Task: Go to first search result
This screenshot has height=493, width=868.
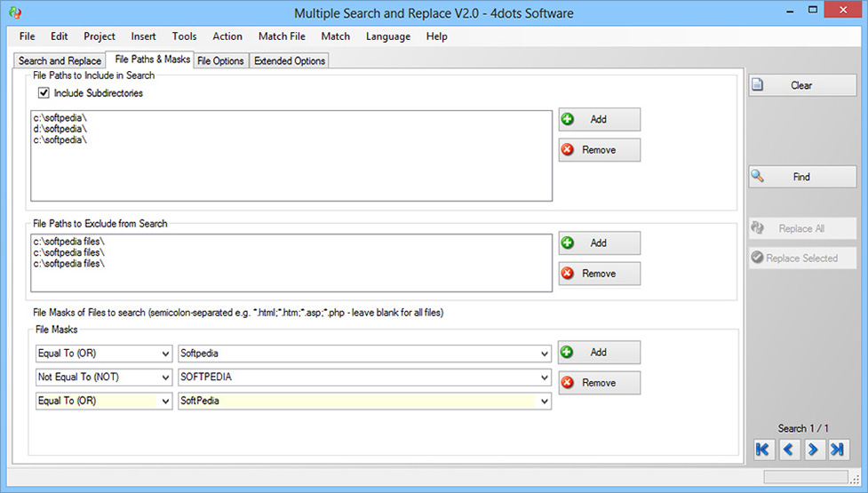Action: [x=763, y=449]
